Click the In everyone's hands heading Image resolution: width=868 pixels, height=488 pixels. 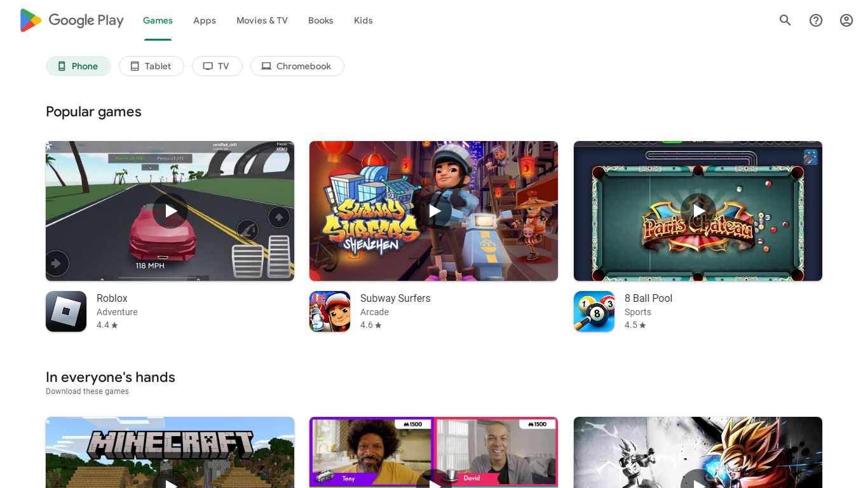tap(111, 377)
